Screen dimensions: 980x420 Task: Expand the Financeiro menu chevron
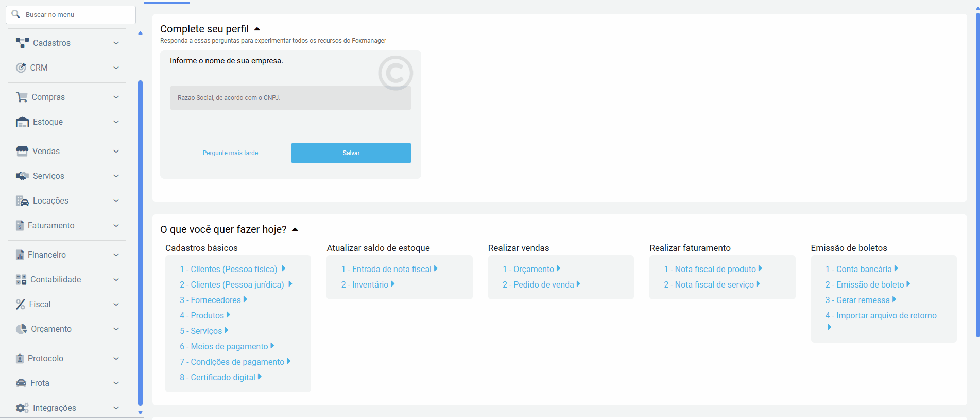[116, 255]
